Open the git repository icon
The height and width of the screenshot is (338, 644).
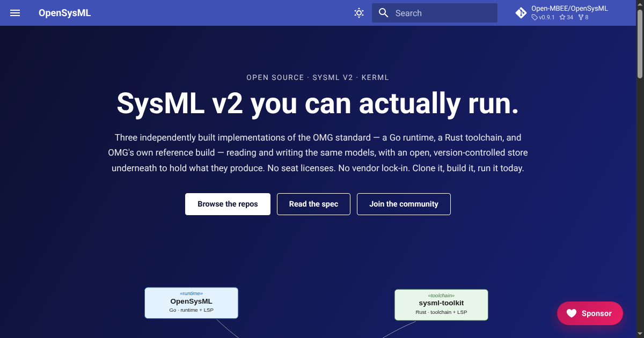coord(521,13)
